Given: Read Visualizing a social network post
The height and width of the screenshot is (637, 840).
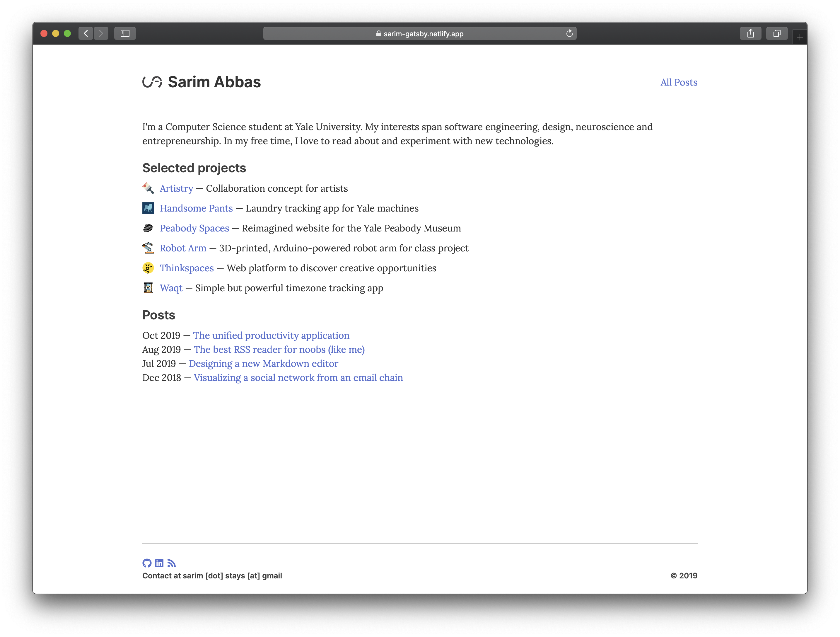Looking at the screenshot, I should pos(298,378).
